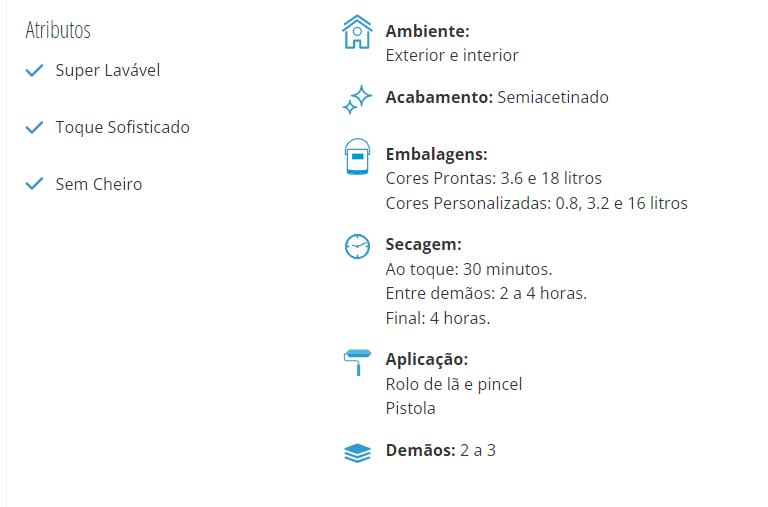Screen dimensions: 768x507
Task: Click the paint bucket icon beside Embalagens
Action: (358, 157)
